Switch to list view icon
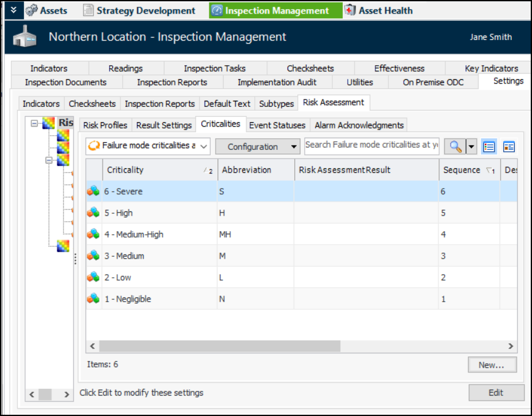The height and width of the screenshot is (416, 532). 489,146
